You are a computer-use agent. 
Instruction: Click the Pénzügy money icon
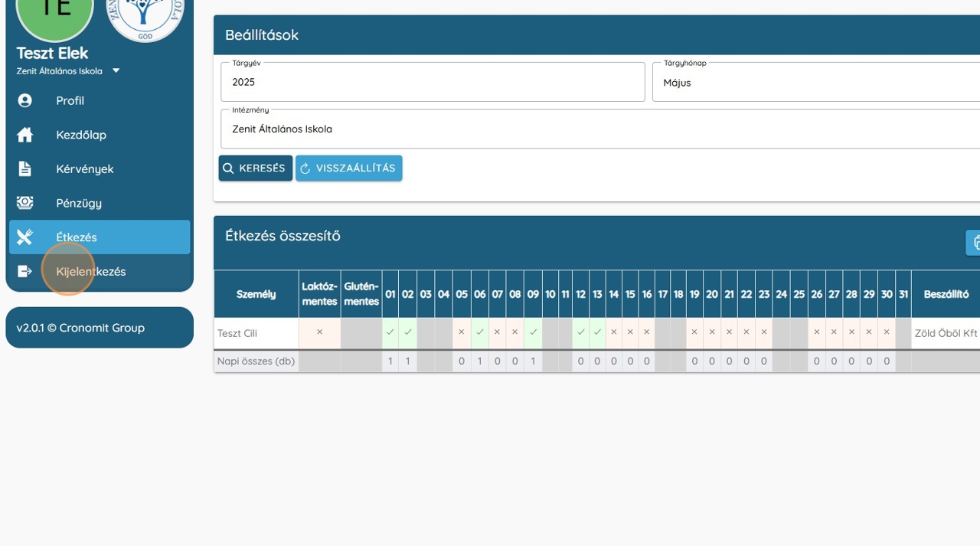coord(24,203)
